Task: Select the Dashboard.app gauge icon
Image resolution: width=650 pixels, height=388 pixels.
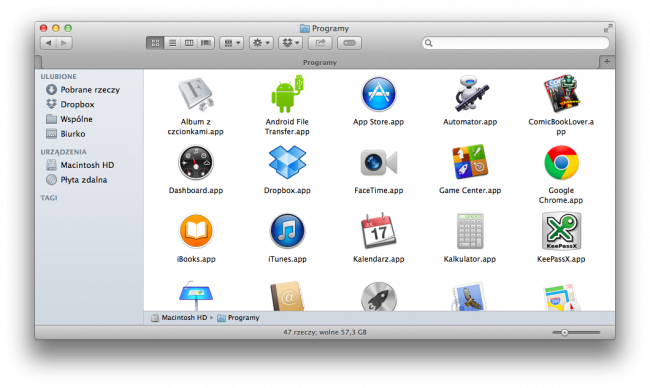Action: click(x=196, y=163)
